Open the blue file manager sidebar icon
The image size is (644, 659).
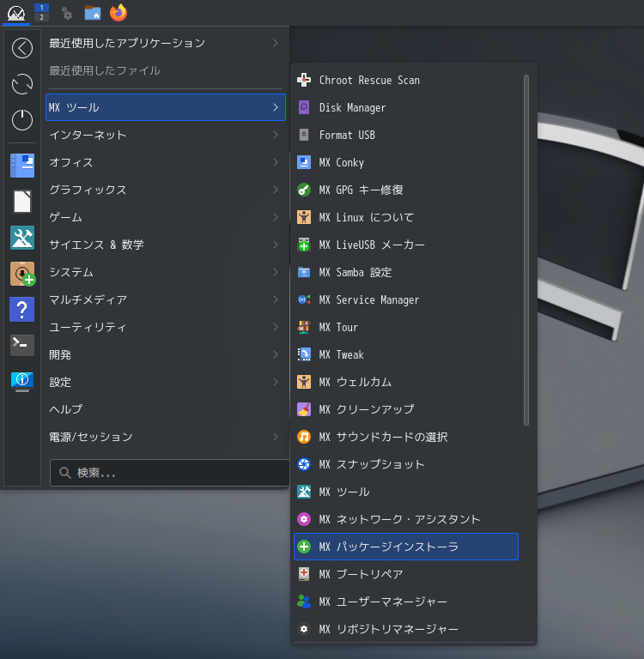22,166
